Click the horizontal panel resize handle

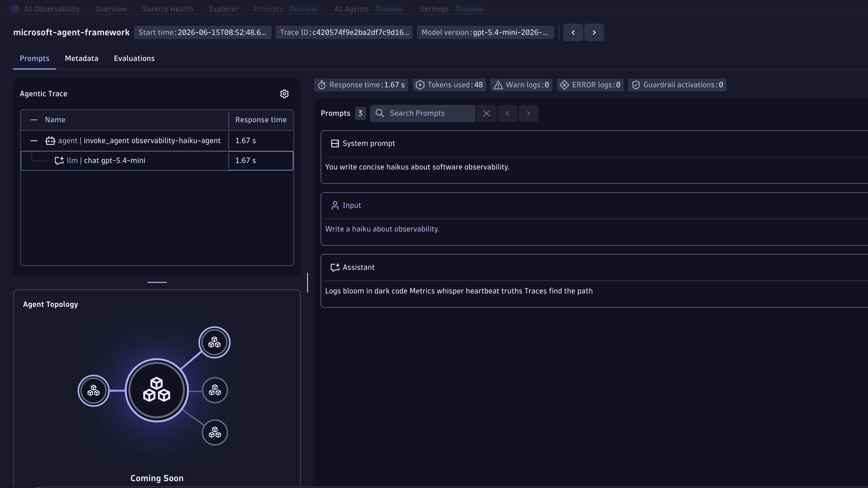click(x=157, y=282)
